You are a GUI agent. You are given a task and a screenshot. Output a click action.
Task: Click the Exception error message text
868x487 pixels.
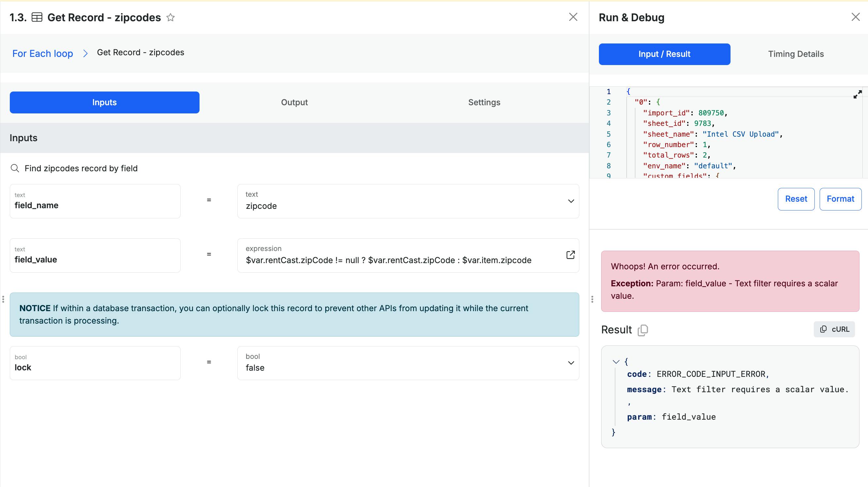point(724,289)
